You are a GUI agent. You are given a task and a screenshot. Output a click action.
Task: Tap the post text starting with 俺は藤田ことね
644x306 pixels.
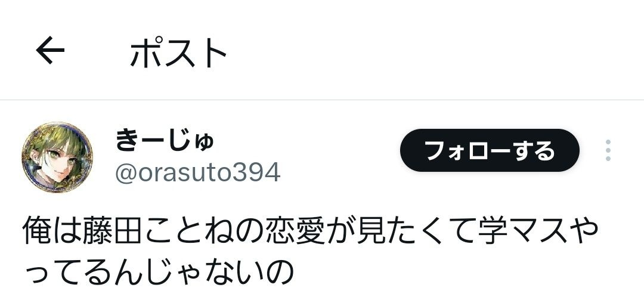click(310, 251)
